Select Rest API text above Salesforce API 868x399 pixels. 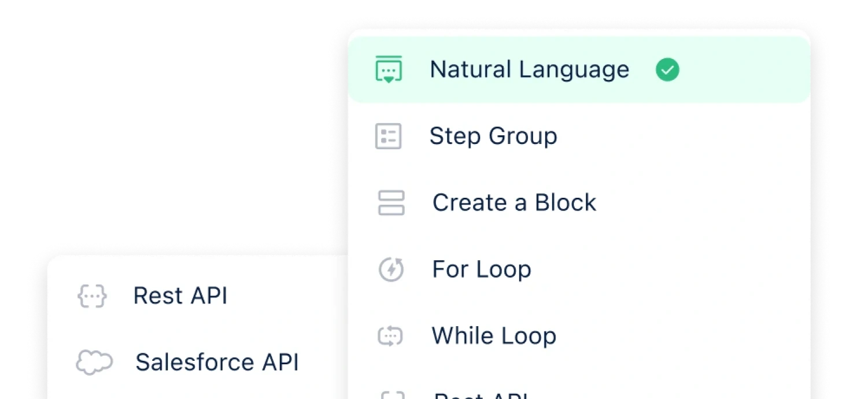pos(180,296)
